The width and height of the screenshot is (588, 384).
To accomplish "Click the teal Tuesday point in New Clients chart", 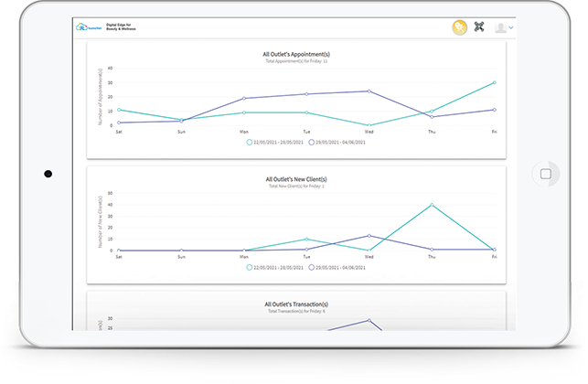I will point(306,239).
